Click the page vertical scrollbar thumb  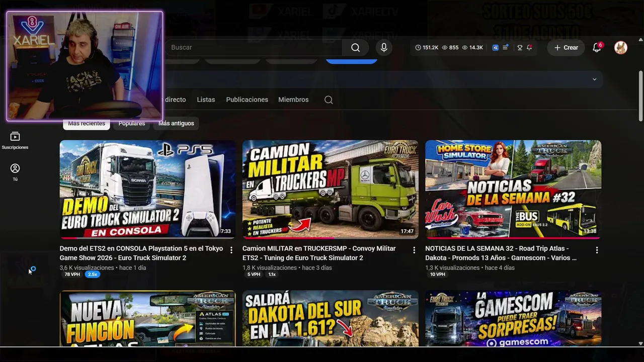(640, 96)
